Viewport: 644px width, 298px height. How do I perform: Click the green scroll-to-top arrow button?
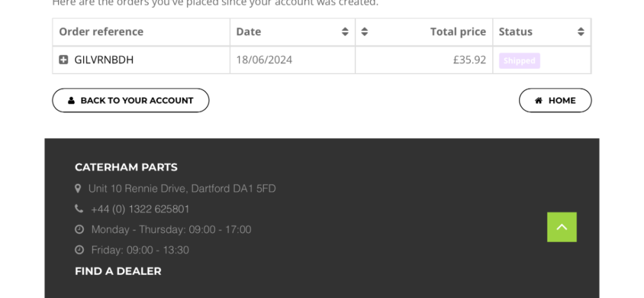562,227
